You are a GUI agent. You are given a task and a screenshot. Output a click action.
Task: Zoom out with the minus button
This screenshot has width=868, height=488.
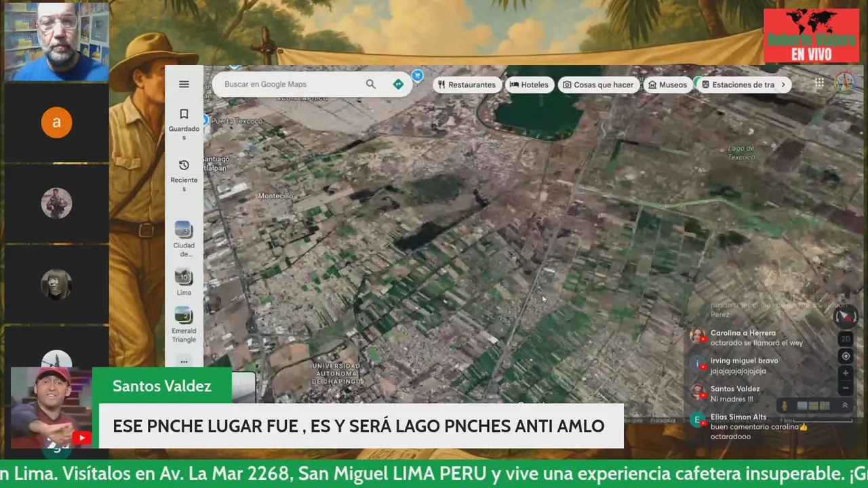pos(845,388)
